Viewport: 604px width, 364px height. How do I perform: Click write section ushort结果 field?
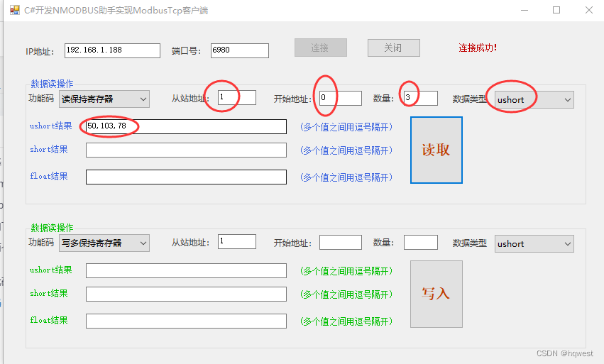pos(186,270)
